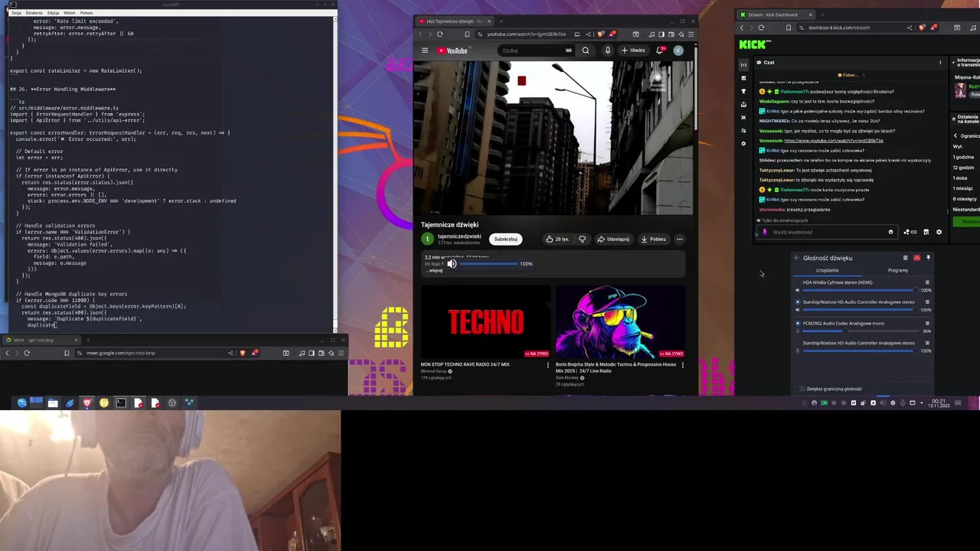Open the file manager from the taskbar
The width and height of the screenshot is (980, 551).
tap(53, 403)
